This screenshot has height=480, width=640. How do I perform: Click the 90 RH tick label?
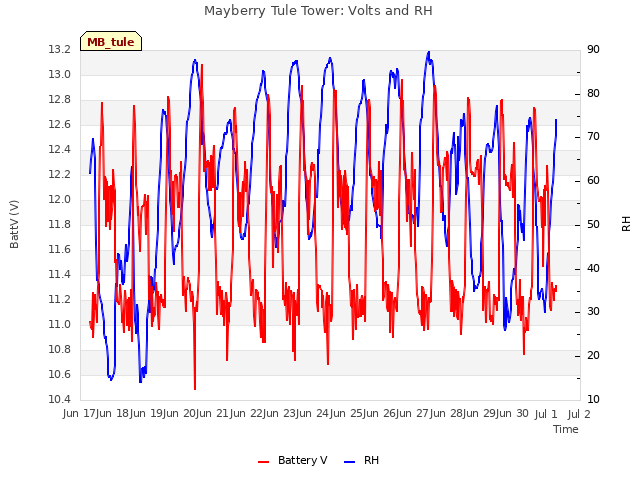pos(593,50)
